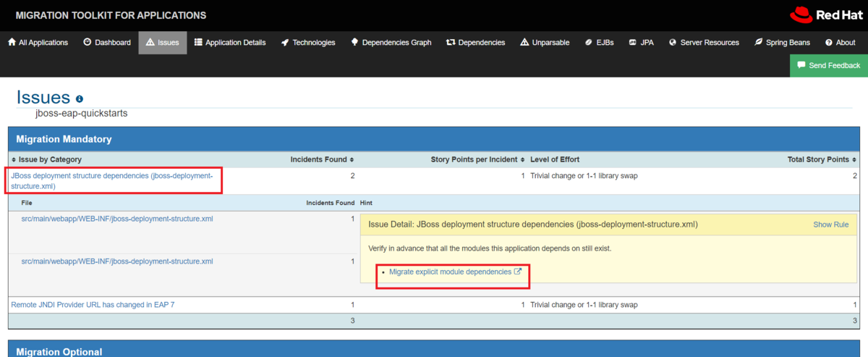The width and height of the screenshot is (868, 357).
Task: Go to the Dashboard tab
Action: 107,43
